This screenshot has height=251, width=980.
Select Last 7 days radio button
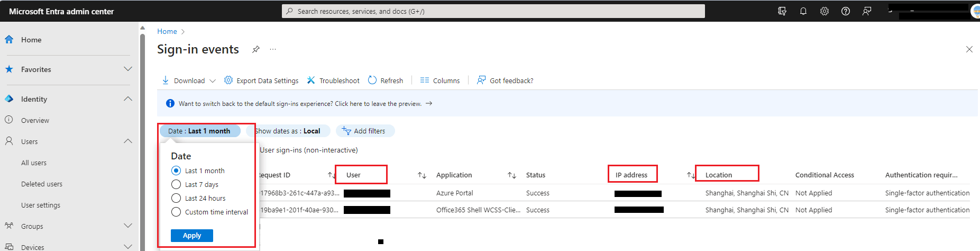coord(176,184)
